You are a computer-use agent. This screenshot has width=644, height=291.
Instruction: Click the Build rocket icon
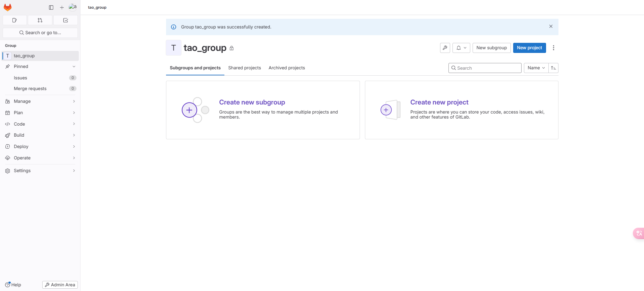7,135
